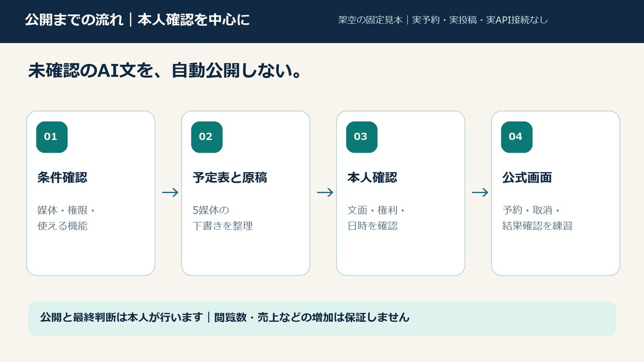644x362 pixels.
Task: Click the arrow between 条件確認 and 予定表と原稿
Action: click(170, 193)
